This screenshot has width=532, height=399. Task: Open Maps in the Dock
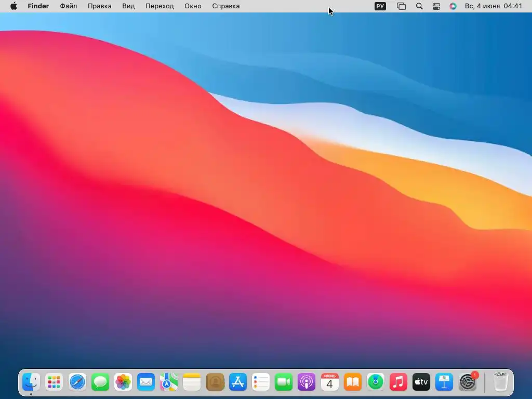[x=169, y=382]
